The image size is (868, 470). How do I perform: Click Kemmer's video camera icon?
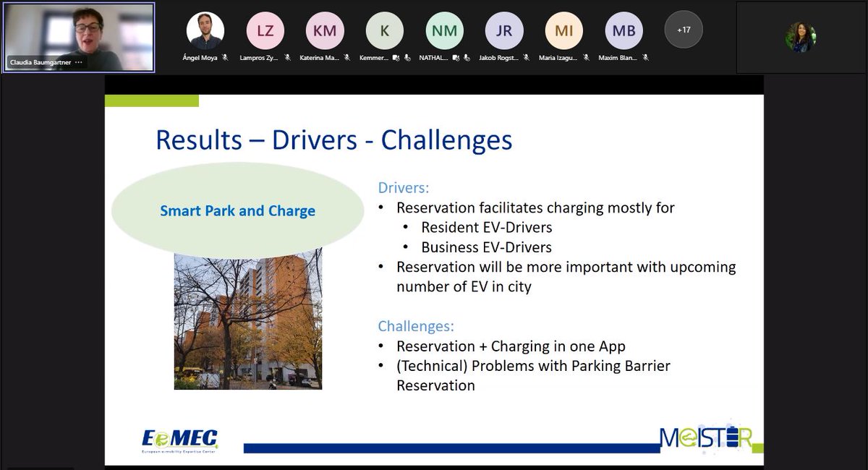coord(397,56)
